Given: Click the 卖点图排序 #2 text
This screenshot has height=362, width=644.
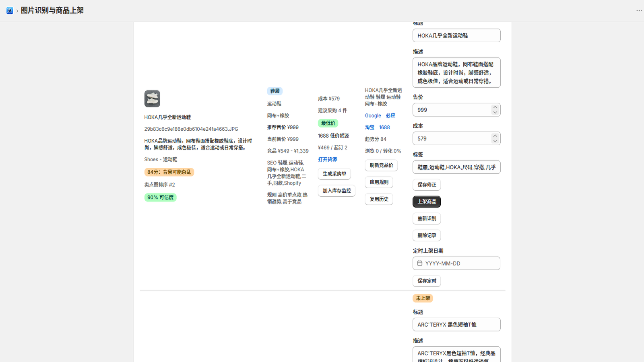Looking at the screenshot, I should [x=159, y=185].
